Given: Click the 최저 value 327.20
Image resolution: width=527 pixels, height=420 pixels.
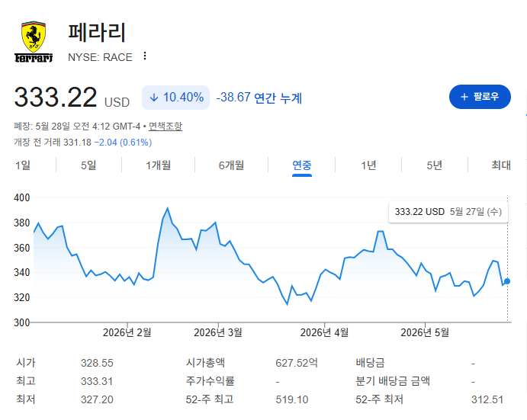Looking at the screenshot, I should click(97, 399).
